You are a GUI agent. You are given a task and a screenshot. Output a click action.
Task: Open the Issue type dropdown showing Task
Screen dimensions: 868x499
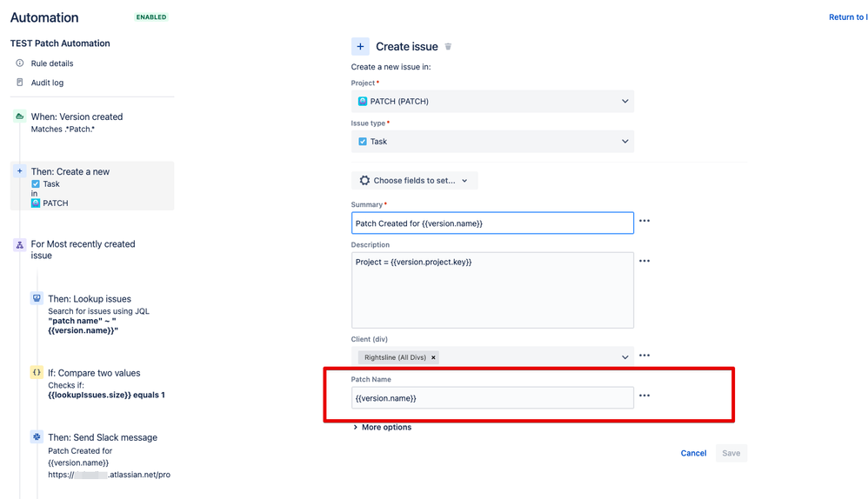click(x=492, y=142)
